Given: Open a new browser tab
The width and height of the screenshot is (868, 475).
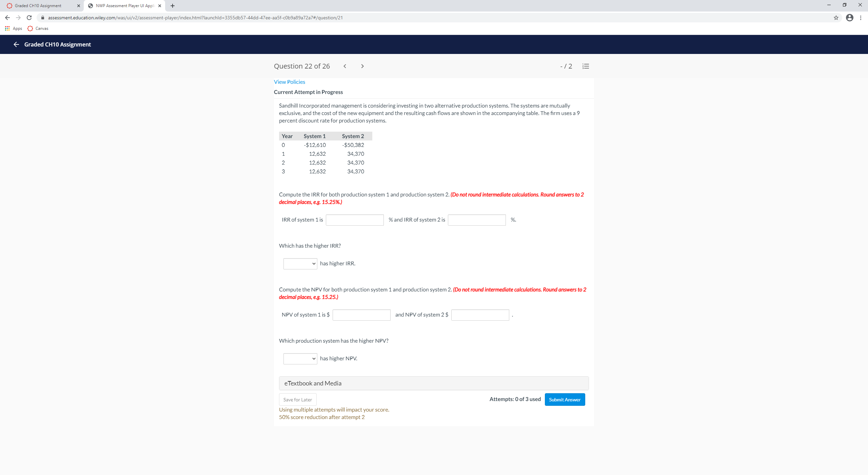Looking at the screenshot, I should pyautogui.click(x=173, y=5).
